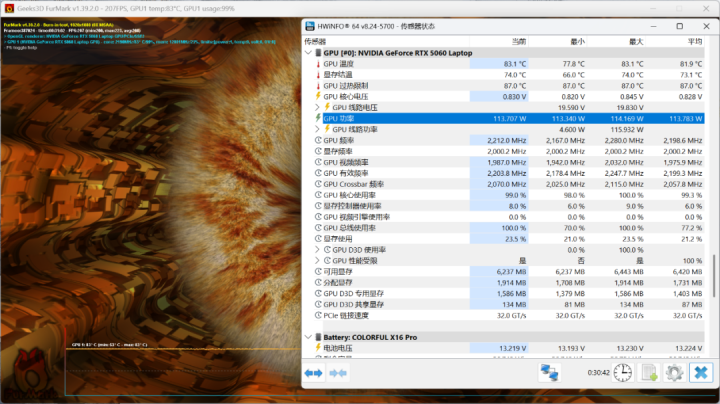This screenshot has width=720, height=404.
Task: Open the network remote monitoring icon
Action: pos(549,373)
